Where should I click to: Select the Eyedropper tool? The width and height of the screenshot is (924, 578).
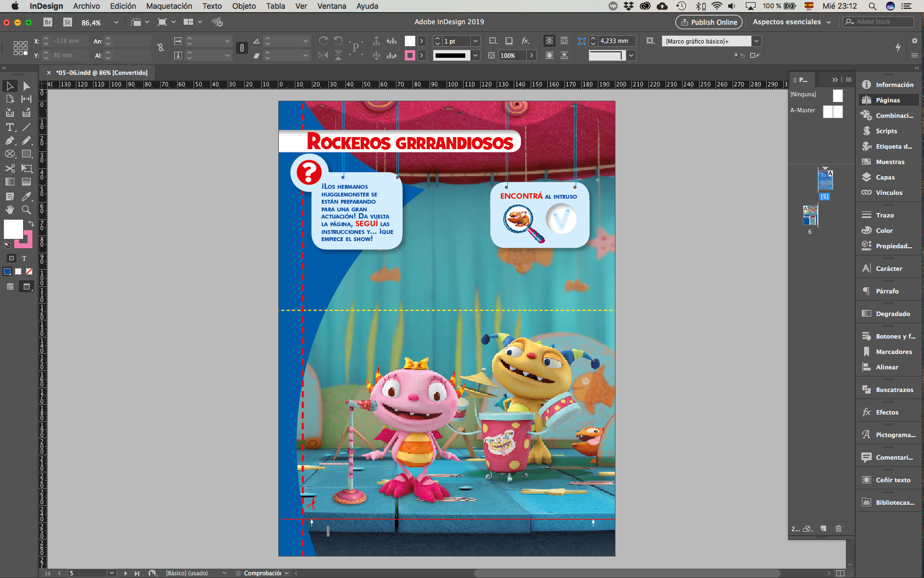[x=26, y=197]
